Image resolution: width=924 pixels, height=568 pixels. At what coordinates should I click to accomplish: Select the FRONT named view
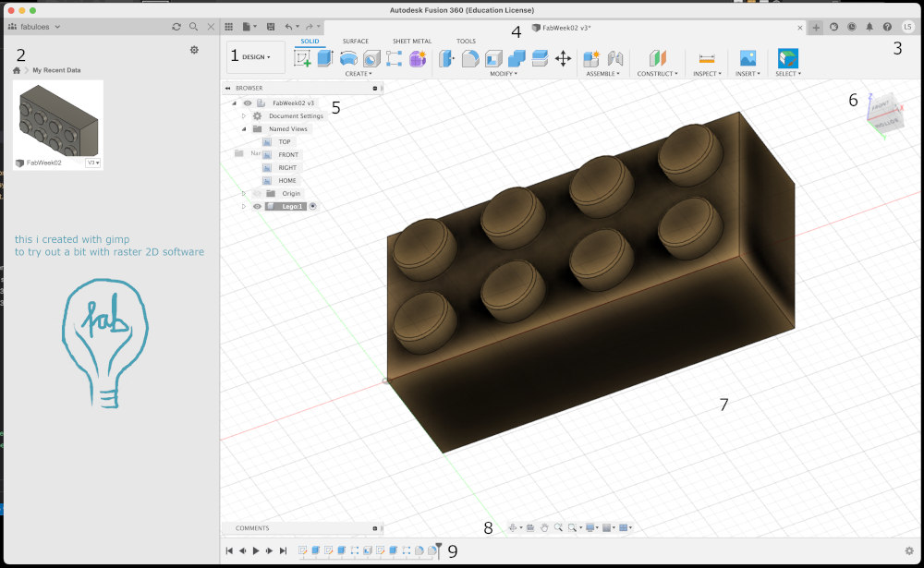click(x=288, y=155)
